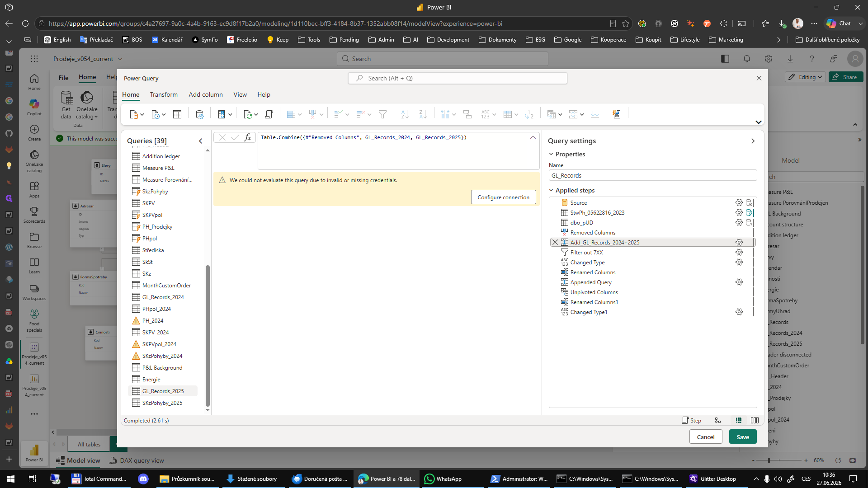This screenshot has height=488, width=868.
Task: Open the Transform ribbon tab
Action: click(x=164, y=94)
